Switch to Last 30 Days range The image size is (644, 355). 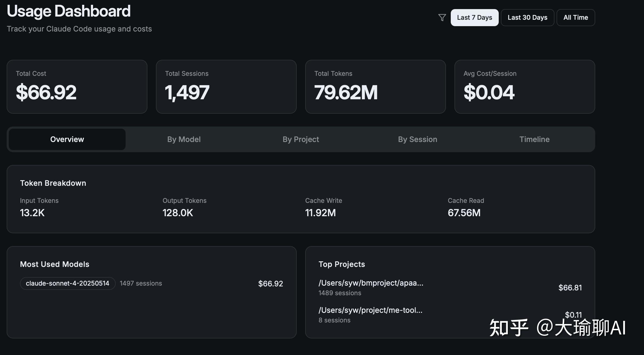[x=528, y=18]
